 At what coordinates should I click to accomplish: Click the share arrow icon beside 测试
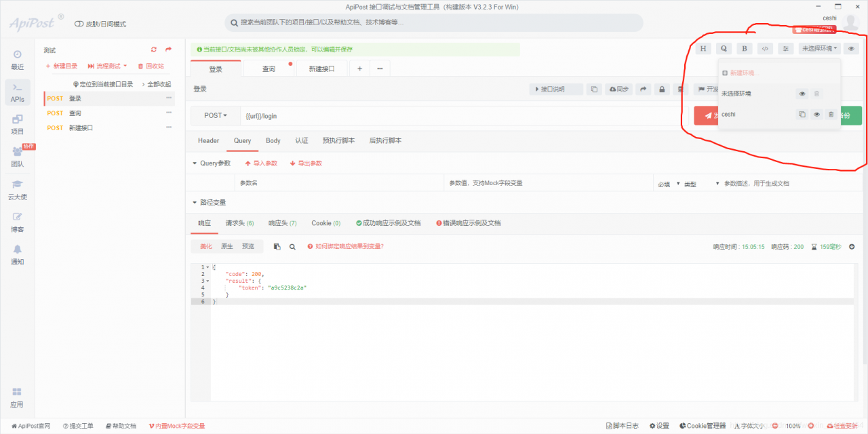(168, 50)
